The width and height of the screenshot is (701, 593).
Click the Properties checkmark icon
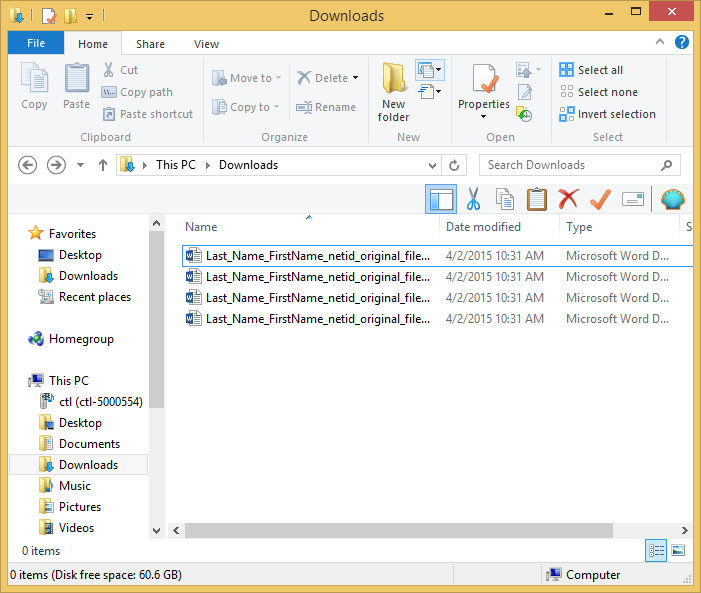point(485,79)
